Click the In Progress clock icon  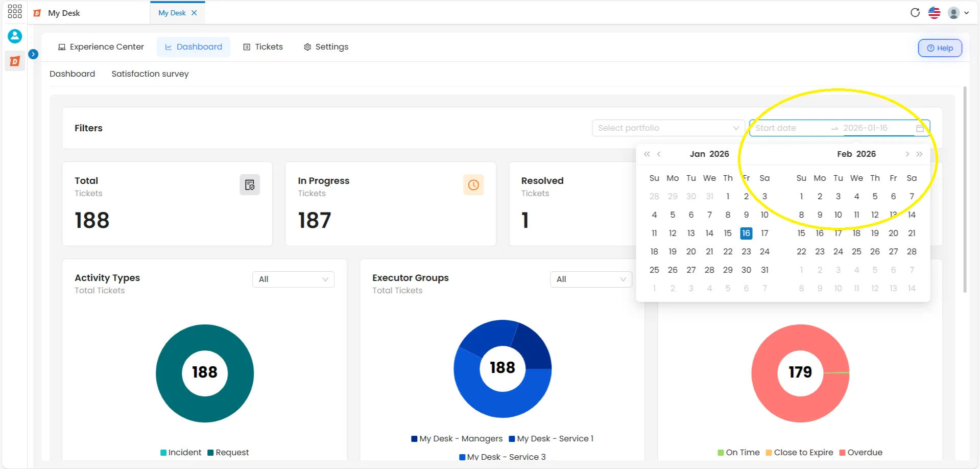(x=473, y=185)
